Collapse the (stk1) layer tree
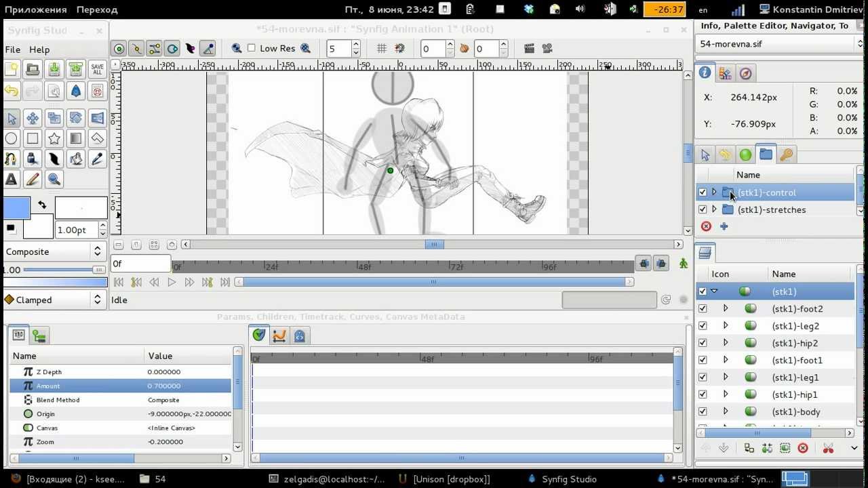868x488 pixels. click(714, 291)
